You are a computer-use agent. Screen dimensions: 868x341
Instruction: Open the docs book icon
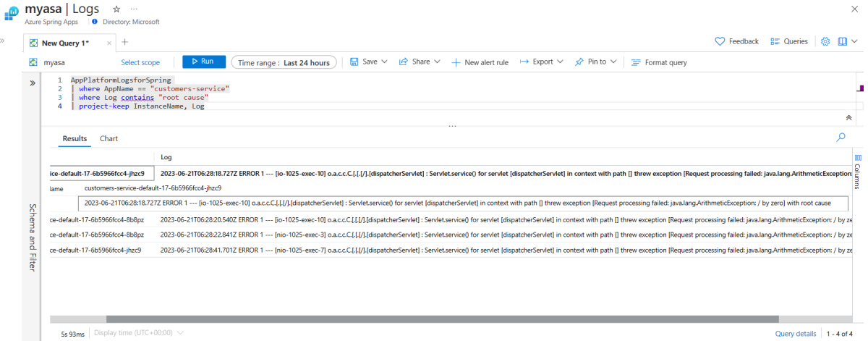843,41
